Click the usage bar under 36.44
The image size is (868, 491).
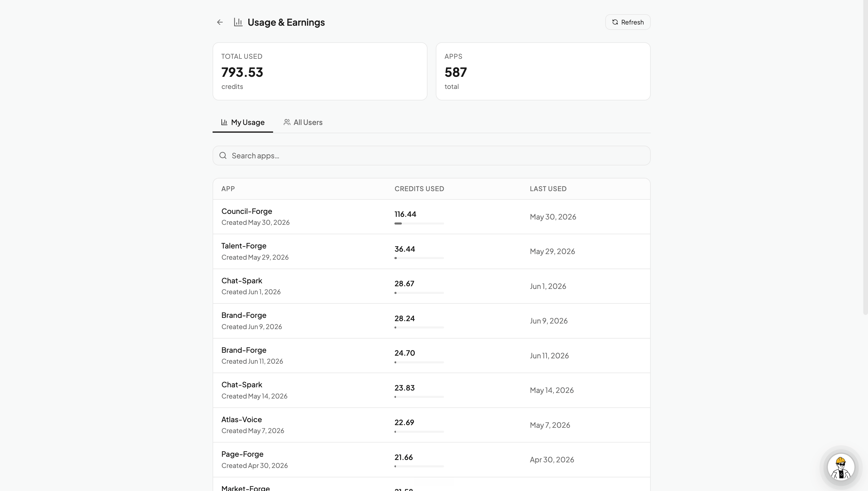[x=419, y=258]
